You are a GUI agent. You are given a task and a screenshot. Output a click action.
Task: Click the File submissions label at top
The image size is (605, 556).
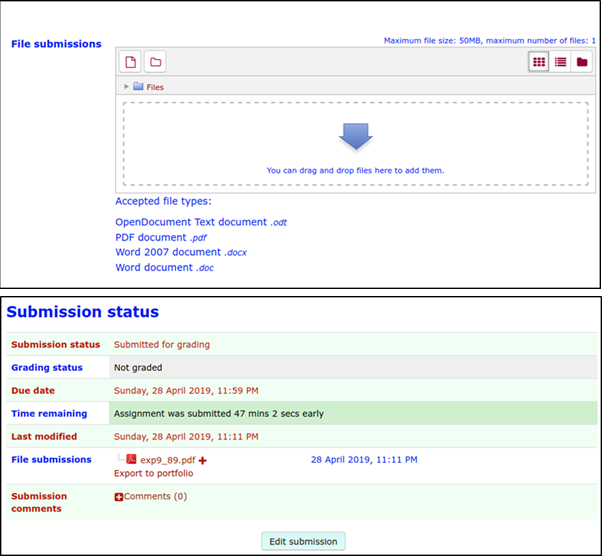pos(56,44)
